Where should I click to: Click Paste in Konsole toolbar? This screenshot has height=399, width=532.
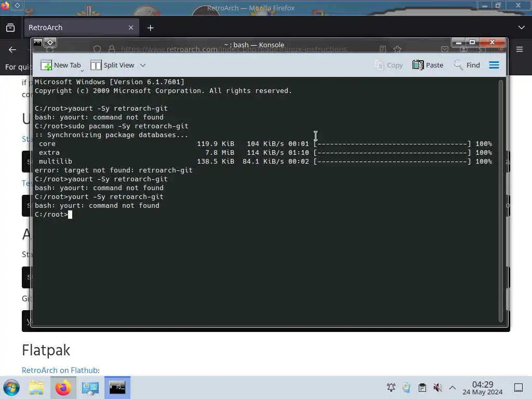428,65
